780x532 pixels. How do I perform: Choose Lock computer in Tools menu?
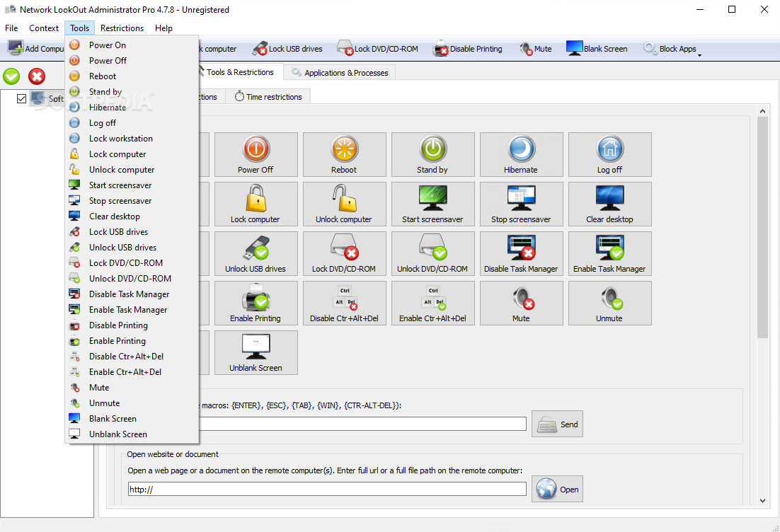coord(132,154)
